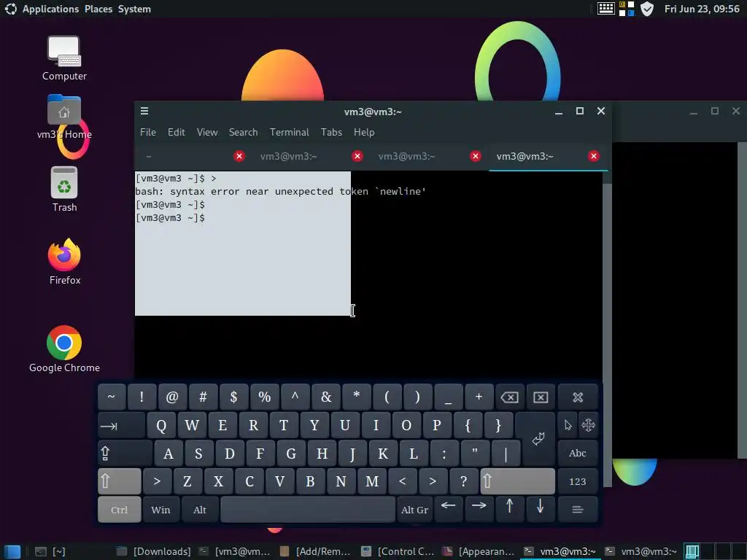Screen dimensions: 747x560
Task: Tap the right arrow key
Action: click(x=479, y=509)
